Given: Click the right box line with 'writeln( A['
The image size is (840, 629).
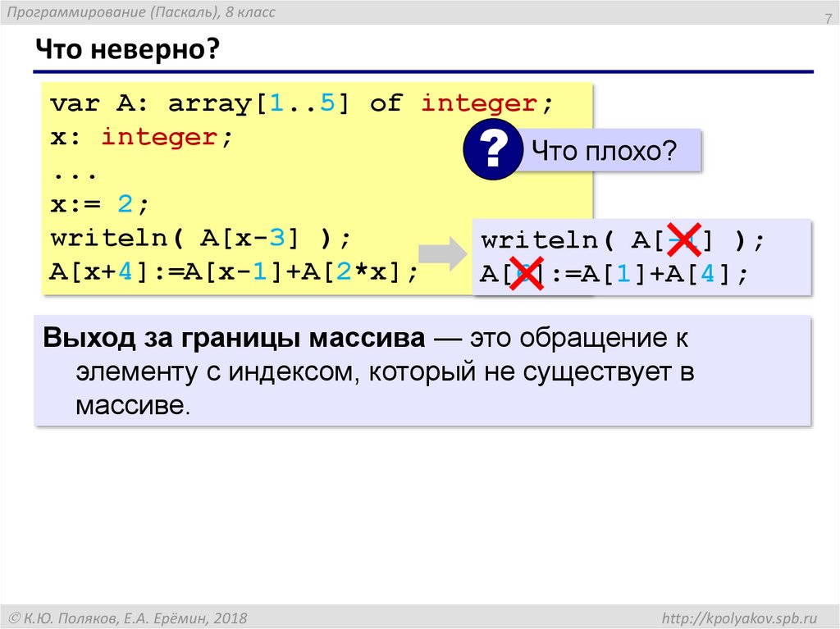Looking at the screenshot, I should [623, 240].
